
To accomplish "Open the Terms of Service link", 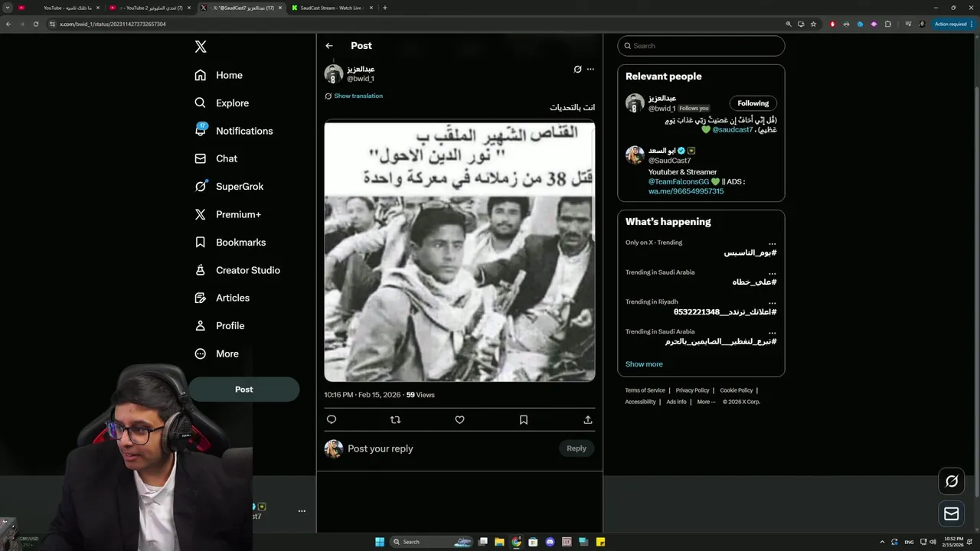I will pyautogui.click(x=645, y=390).
